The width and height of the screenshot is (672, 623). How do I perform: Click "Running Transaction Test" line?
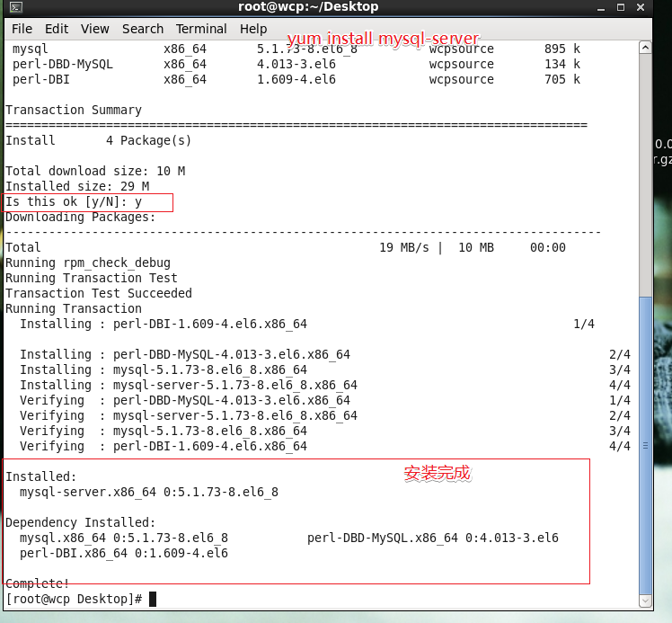(92, 278)
